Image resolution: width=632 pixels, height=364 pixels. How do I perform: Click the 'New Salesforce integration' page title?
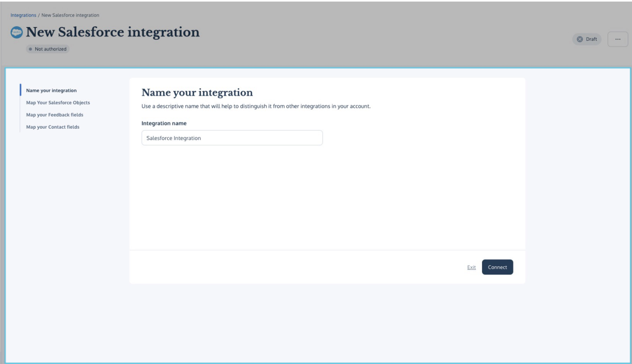[x=113, y=32]
